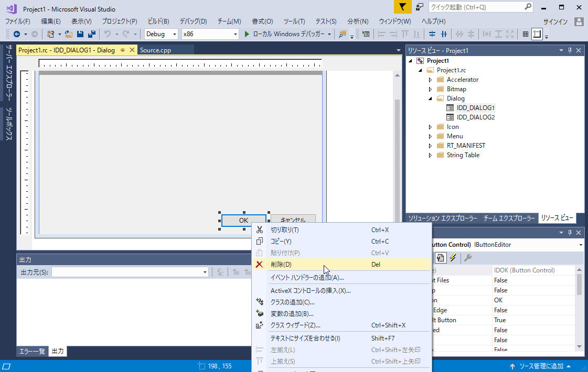
Task: Toggle the guidelines button in dialog editor toolbar
Action: point(537,34)
